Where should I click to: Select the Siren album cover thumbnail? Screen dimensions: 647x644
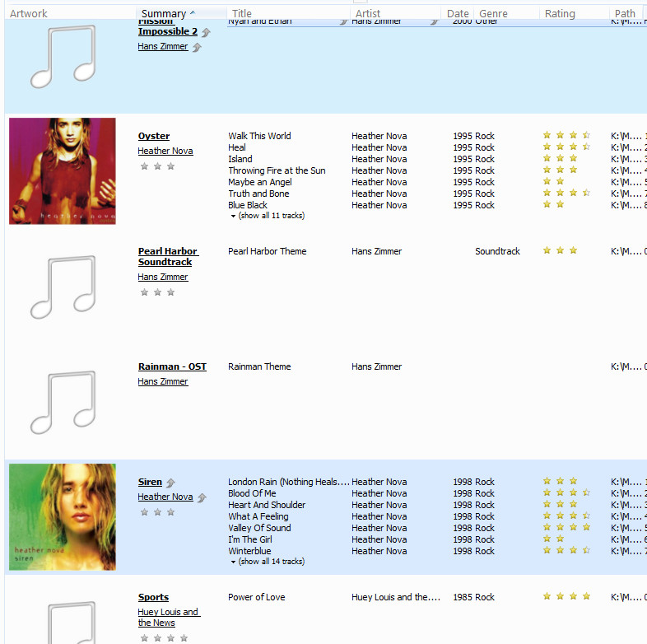click(x=63, y=517)
